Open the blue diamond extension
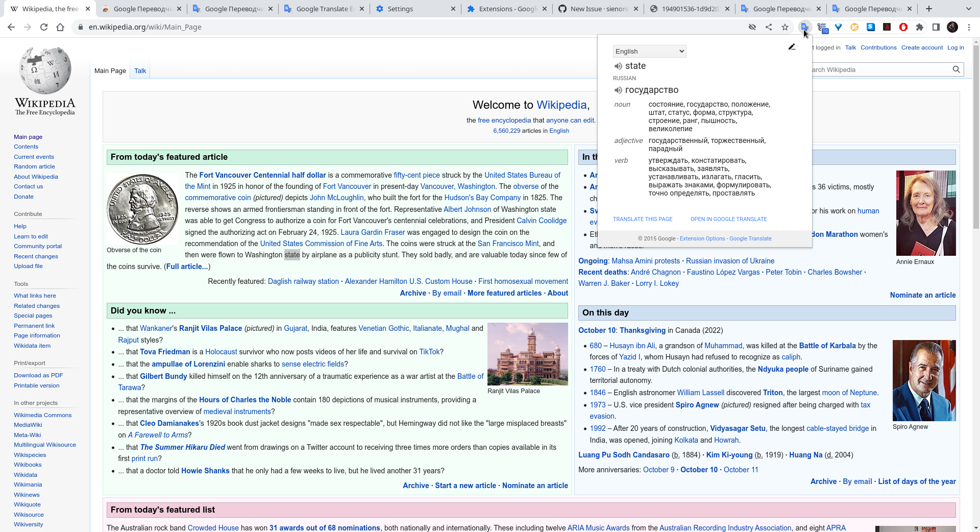 pos(838,27)
